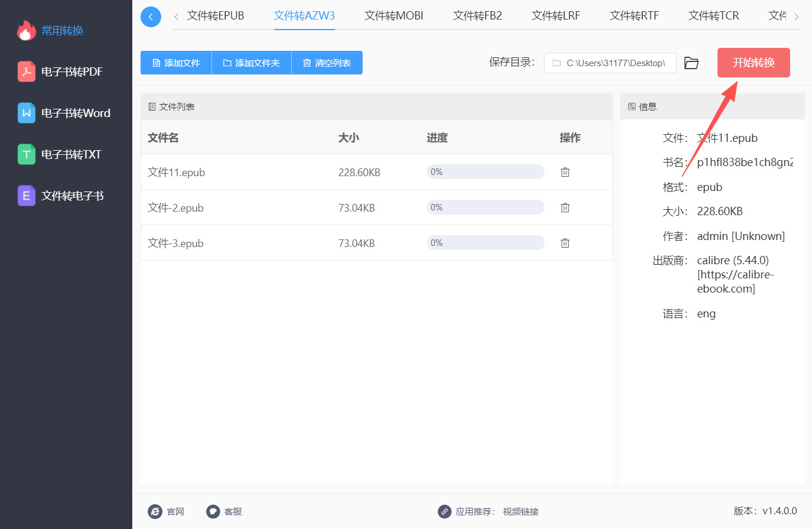Image resolution: width=812 pixels, height=529 pixels.
Task: Click the 文件列表 panel header icon
Action: [x=152, y=107]
